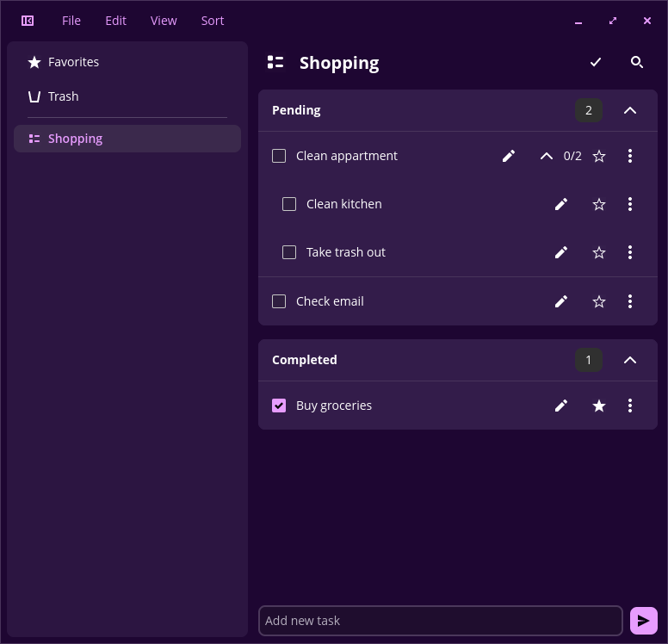Viewport: 668px width, 644px height.
Task: Unstar the Buy groceries task
Action: [x=599, y=406]
